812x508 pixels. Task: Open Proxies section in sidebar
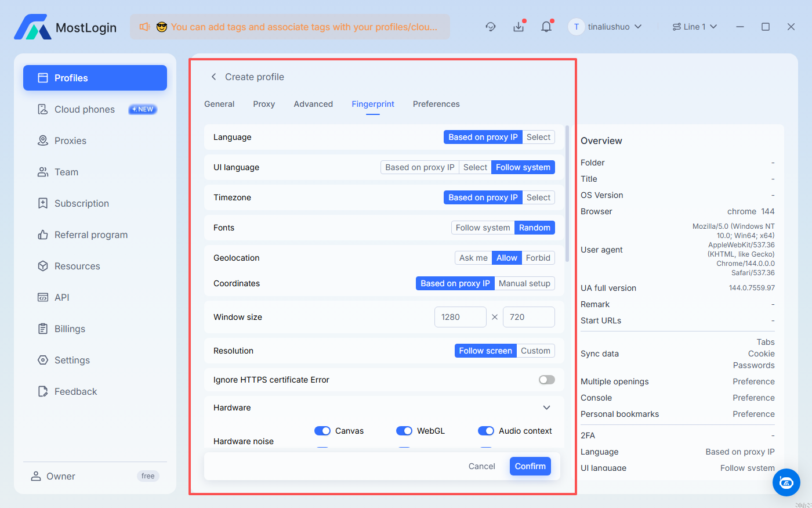pyautogui.click(x=70, y=140)
